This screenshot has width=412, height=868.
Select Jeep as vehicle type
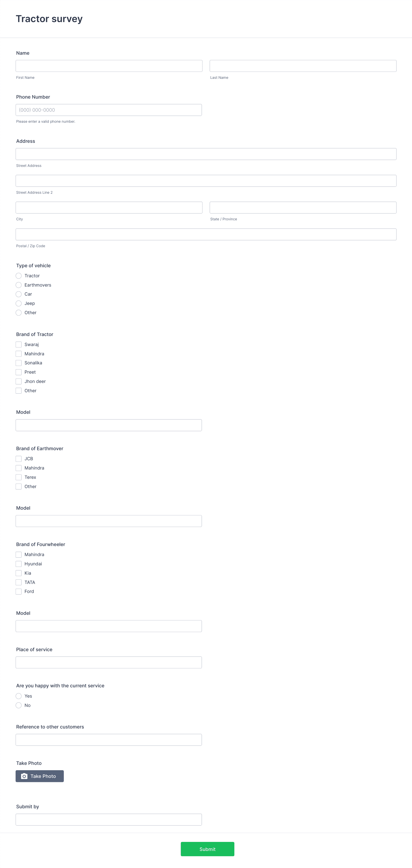click(x=19, y=304)
